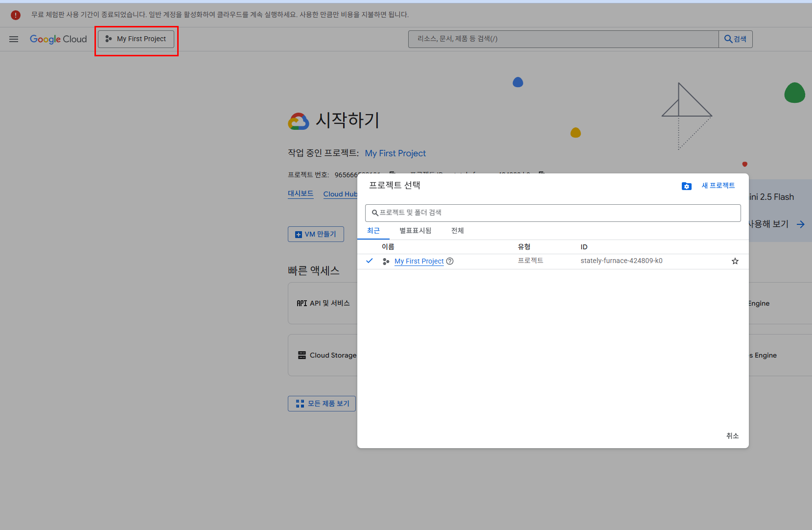Click the arrow next to 사용해 보기
This screenshot has height=530, width=812.
tap(801, 224)
